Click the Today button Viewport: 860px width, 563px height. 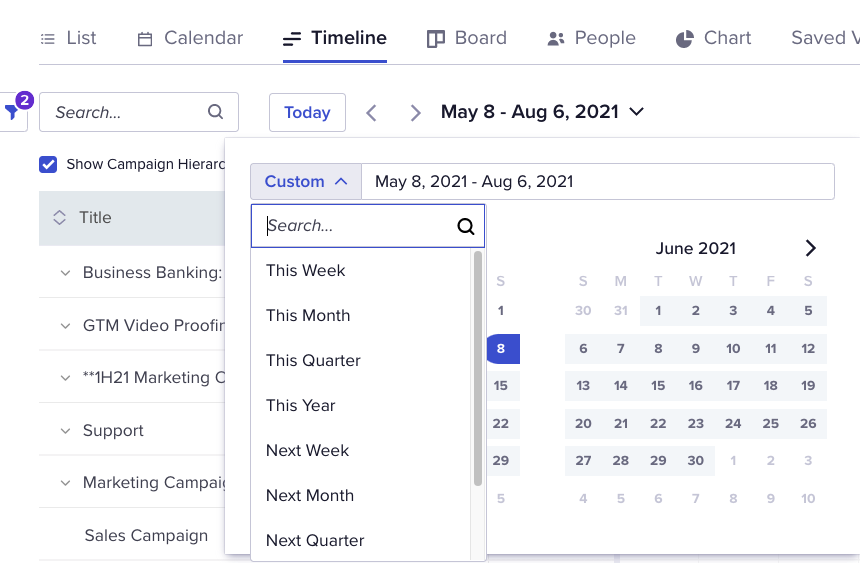[307, 112]
